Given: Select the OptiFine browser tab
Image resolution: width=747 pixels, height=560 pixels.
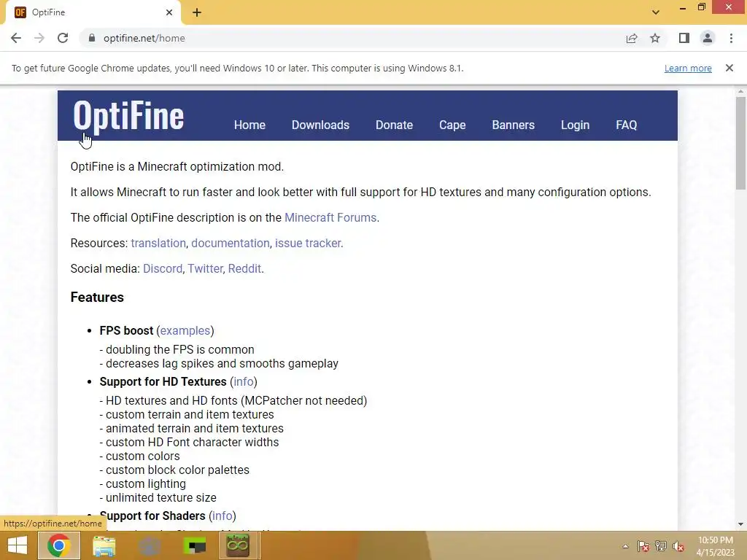Looking at the screenshot, I should click(x=93, y=12).
